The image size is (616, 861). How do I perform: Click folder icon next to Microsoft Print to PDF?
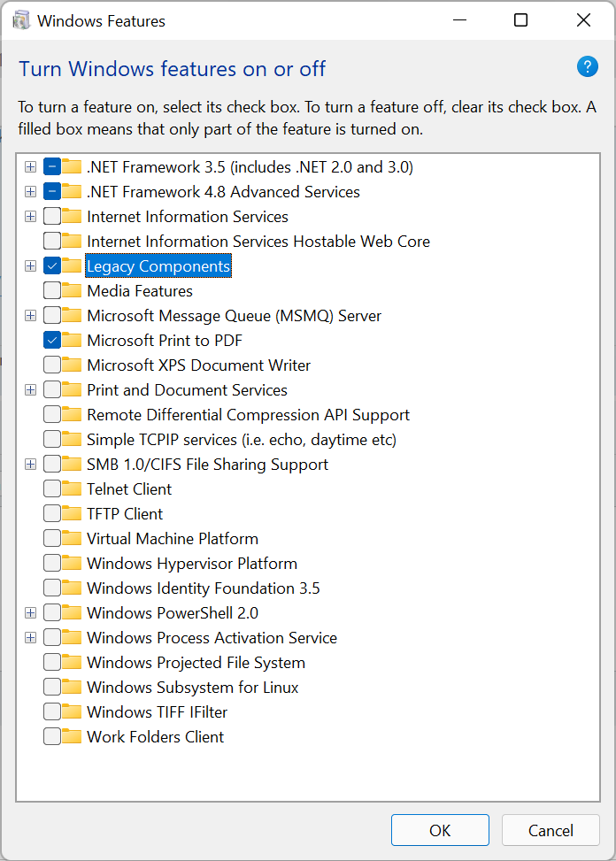(x=72, y=340)
